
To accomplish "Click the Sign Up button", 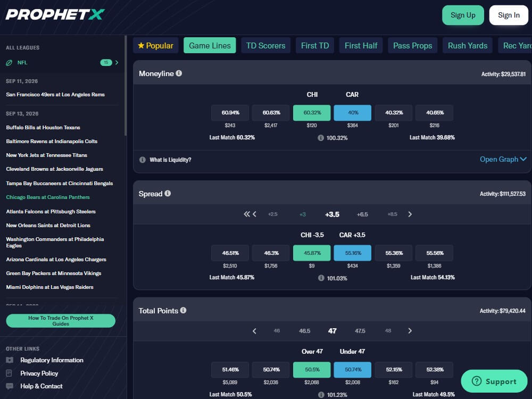I will point(463,15).
